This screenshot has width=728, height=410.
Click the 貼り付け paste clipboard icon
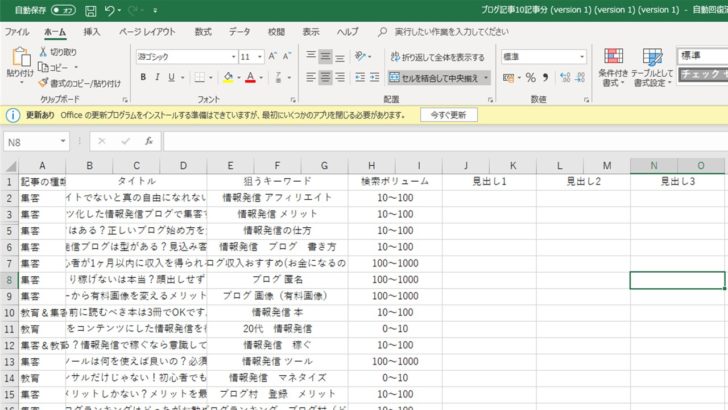(x=20, y=58)
